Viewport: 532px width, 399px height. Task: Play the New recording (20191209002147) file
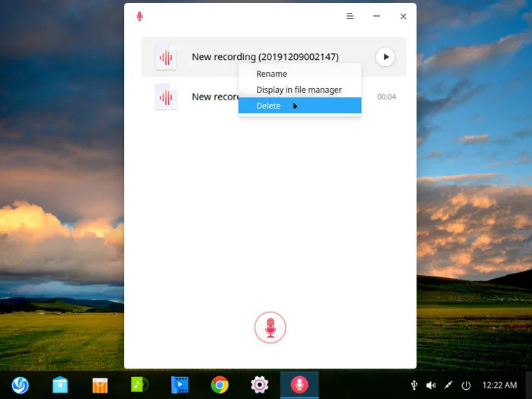click(385, 57)
